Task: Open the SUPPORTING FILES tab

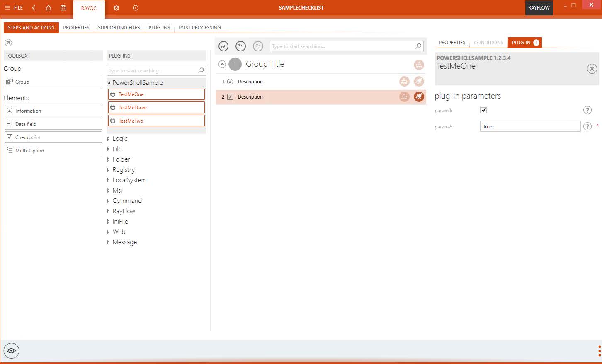Action: click(x=119, y=27)
